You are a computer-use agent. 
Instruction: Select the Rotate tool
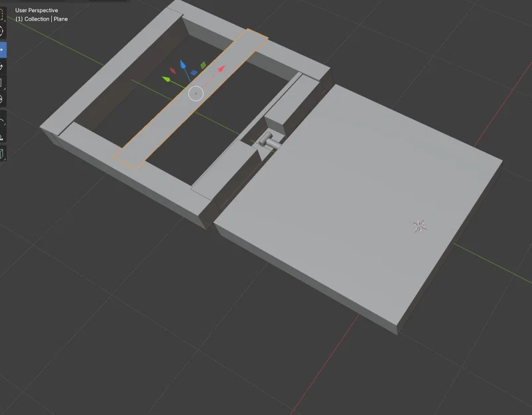tap(2, 66)
